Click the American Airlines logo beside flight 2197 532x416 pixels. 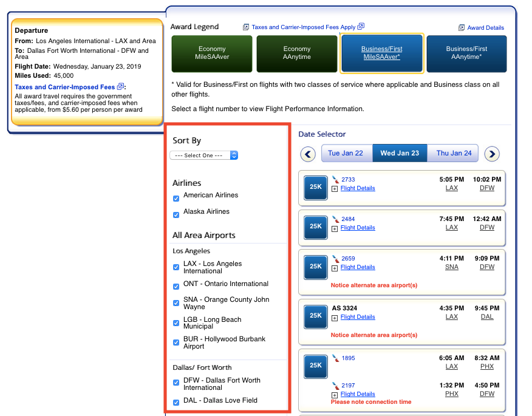click(335, 386)
